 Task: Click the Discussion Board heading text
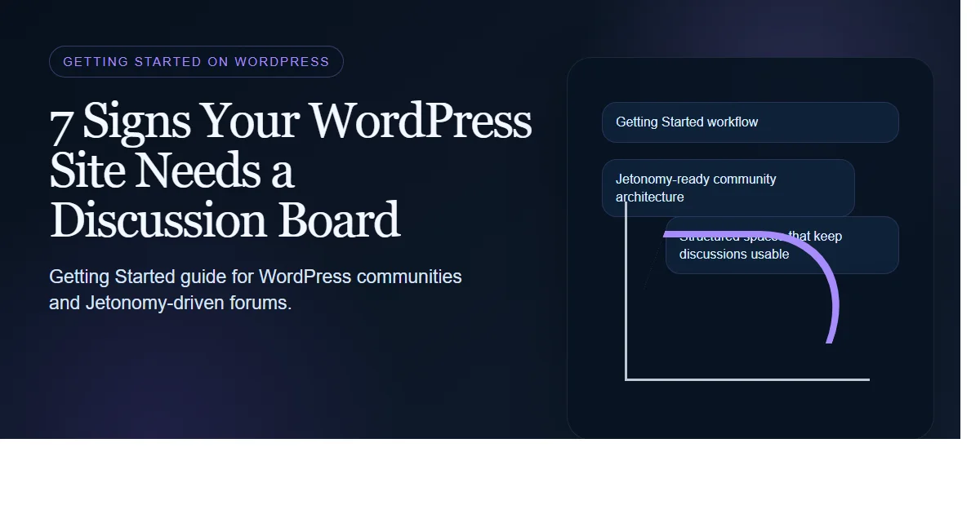[224, 220]
